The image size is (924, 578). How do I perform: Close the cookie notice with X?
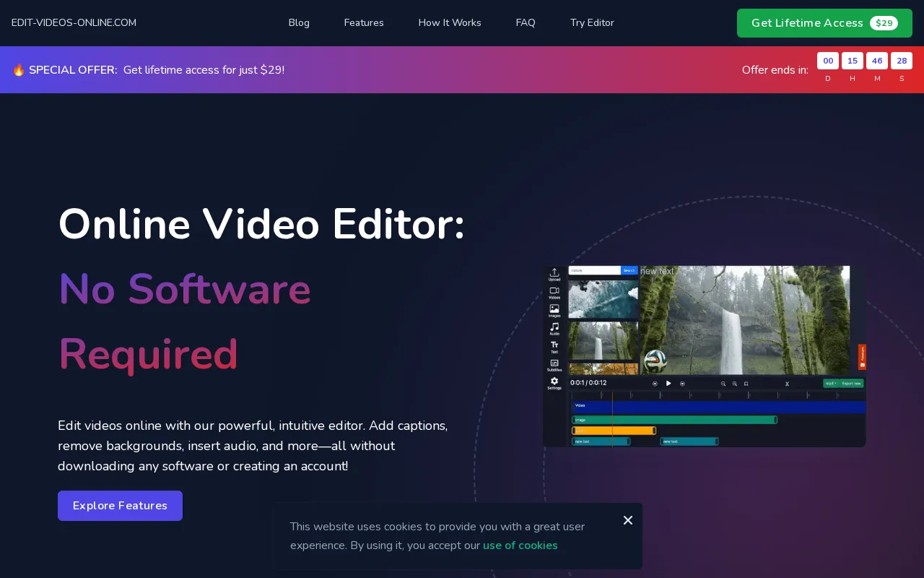pos(628,520)
